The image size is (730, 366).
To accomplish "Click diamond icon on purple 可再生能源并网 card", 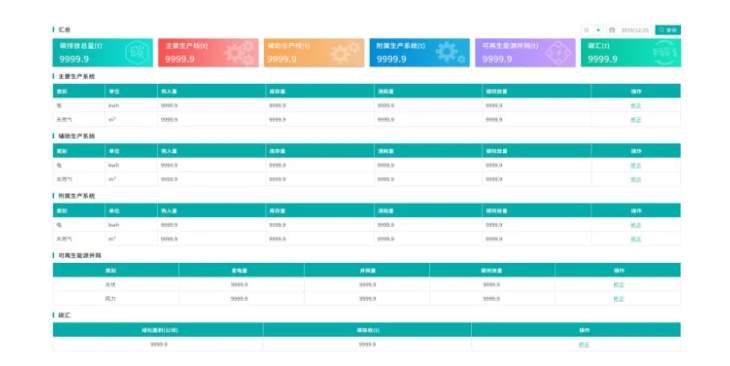I will (558, 53).
